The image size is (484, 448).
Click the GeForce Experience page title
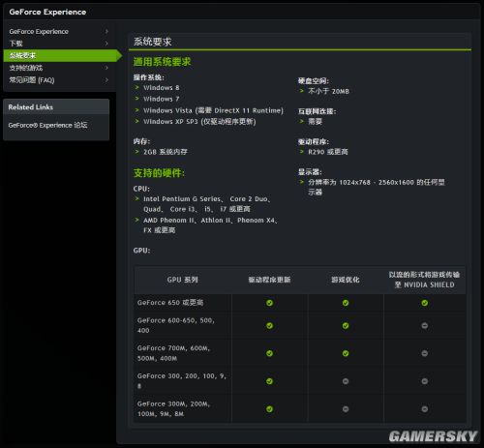click(x=47, y=12)
